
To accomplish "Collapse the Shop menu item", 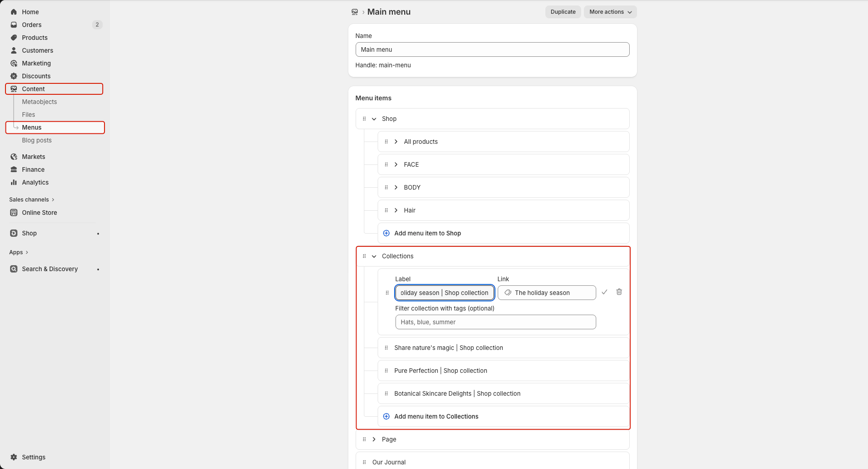I will (x=374, y=119).
